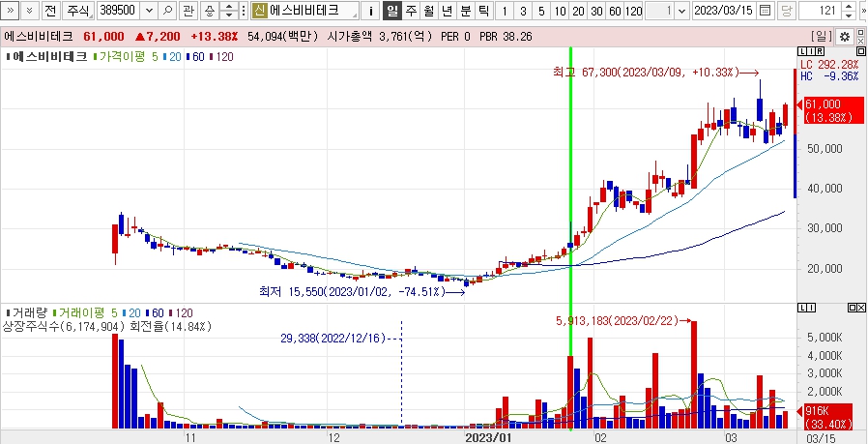The width and height of the screenshot is (868, 444).
Task: Click the 당 button beside calendar
Action: point(786,10)
